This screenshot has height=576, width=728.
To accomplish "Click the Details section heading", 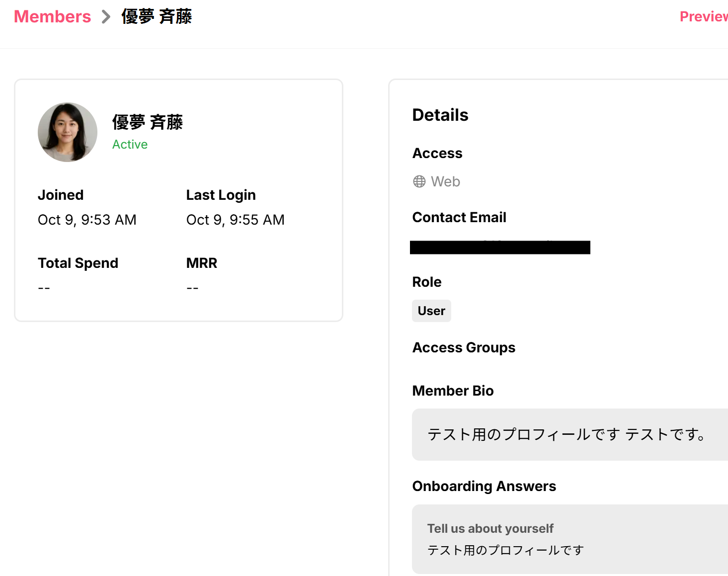I will (440, 115).
